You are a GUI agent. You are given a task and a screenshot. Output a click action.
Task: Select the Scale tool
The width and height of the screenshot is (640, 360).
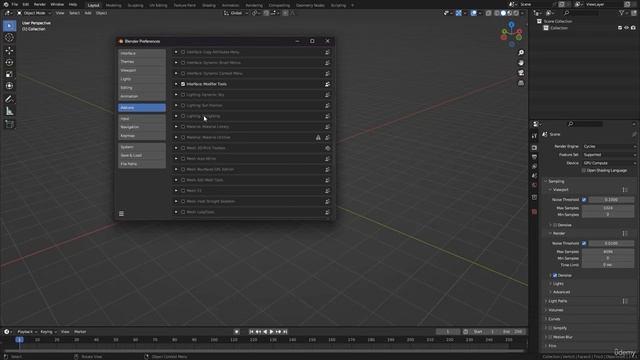tap(9, 74)
